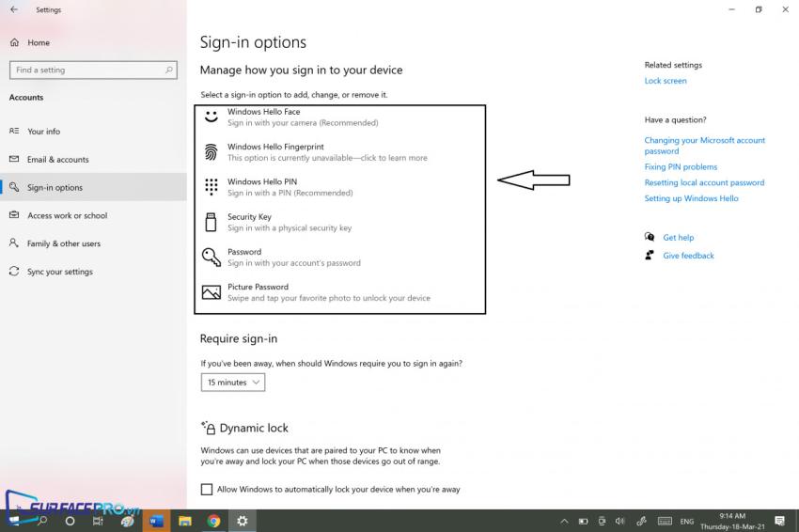
Task: Click the Dynamic lock heading icon
Action: click(208, 428)
